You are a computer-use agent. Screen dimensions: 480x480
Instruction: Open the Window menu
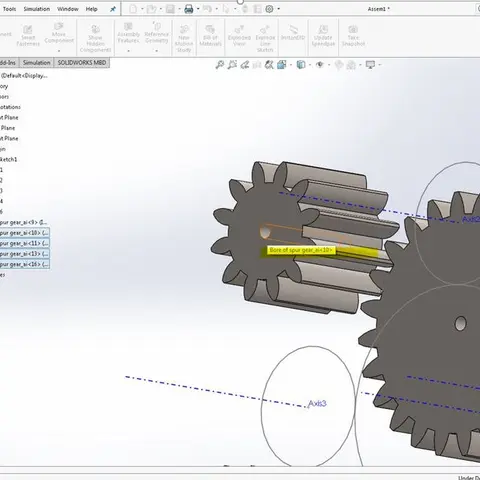click(68, 9)
